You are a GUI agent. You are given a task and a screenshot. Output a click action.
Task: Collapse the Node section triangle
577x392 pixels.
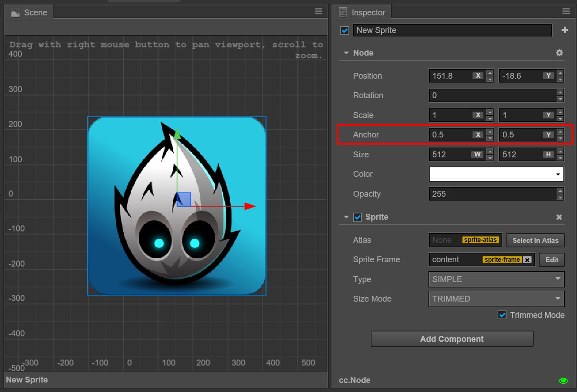coord(346,53)
